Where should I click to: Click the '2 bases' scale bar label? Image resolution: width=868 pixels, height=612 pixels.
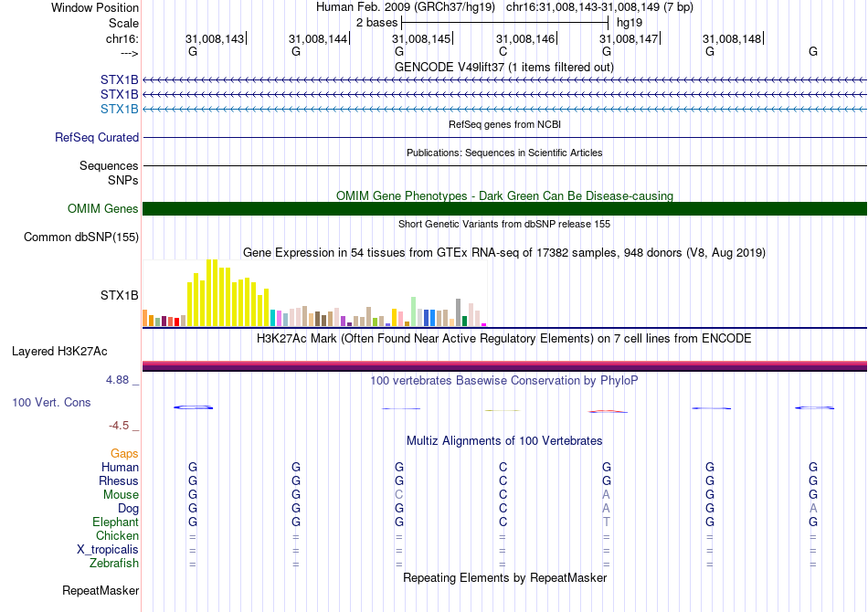pyautogui.click(x=377, y=23)
